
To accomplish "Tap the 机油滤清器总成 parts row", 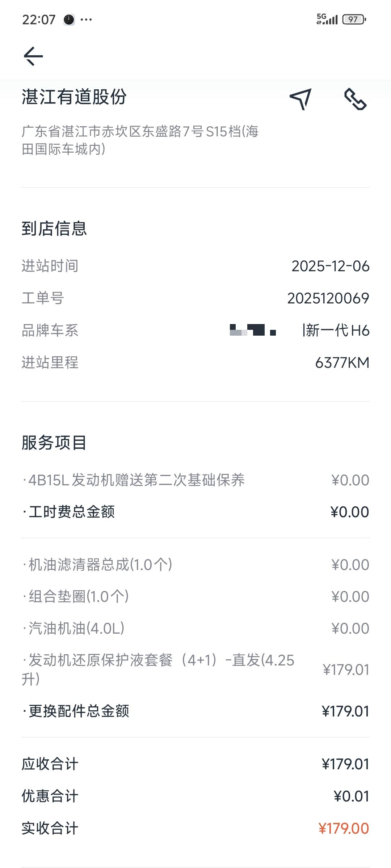I will pos(98,565).
